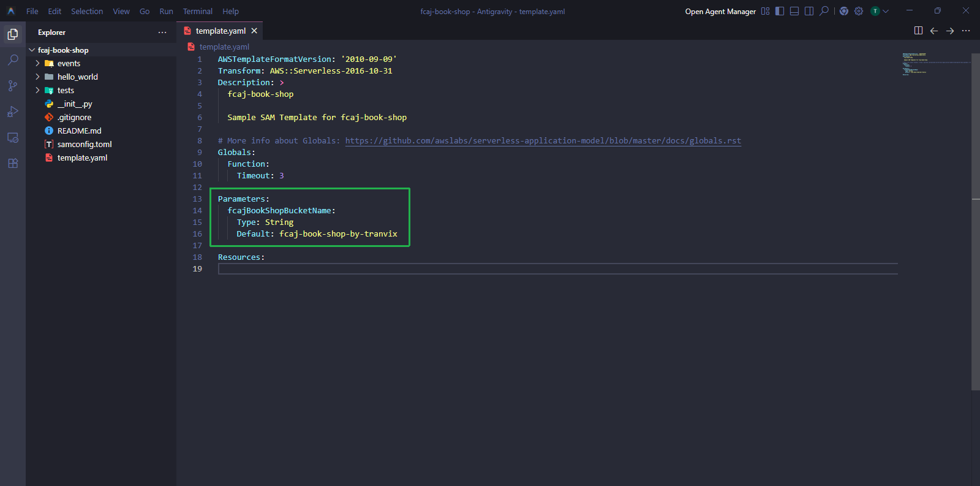
Task: Split the editor to the right
Action: (918, 31)
